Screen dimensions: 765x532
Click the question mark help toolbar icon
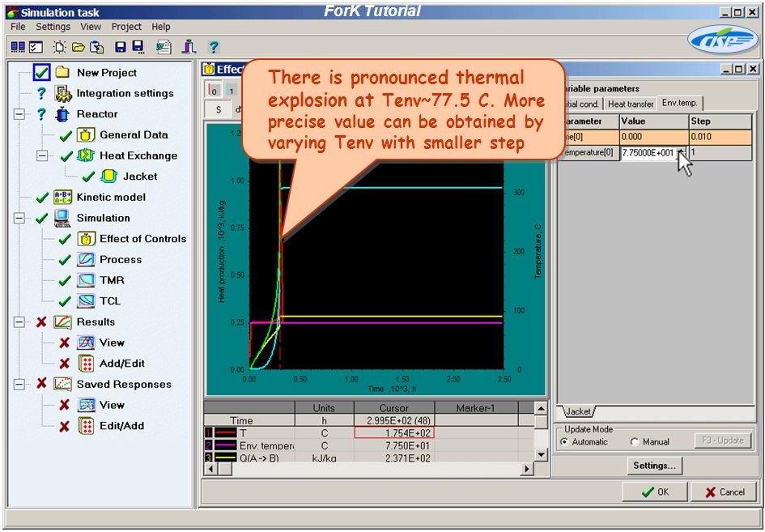(x=213, y=47)
